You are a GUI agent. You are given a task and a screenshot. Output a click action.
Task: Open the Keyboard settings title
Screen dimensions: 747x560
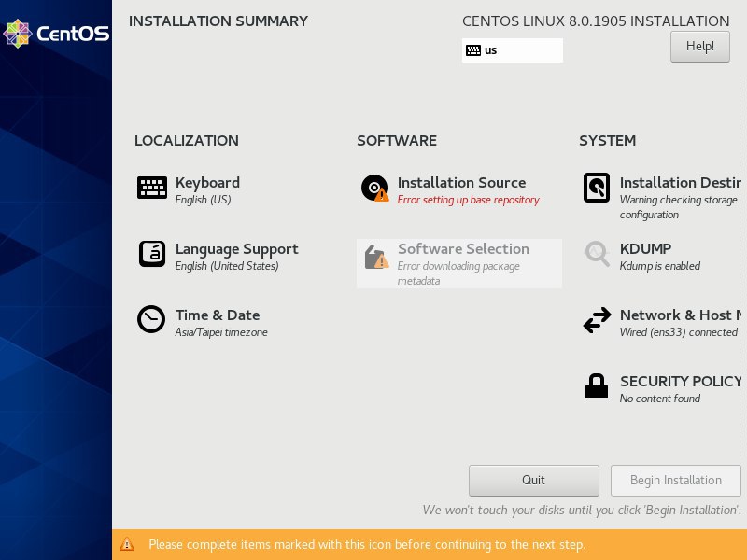[x=207, y=183]
